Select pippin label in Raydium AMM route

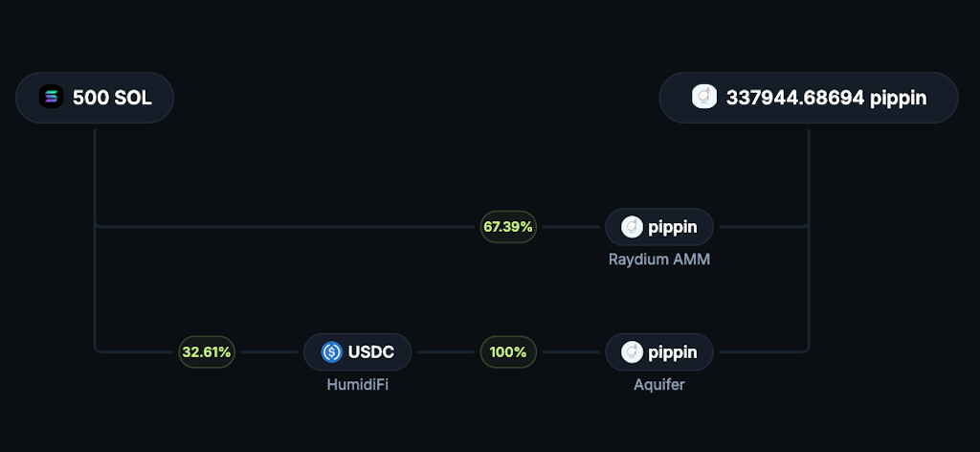click(x=673, y=227)
